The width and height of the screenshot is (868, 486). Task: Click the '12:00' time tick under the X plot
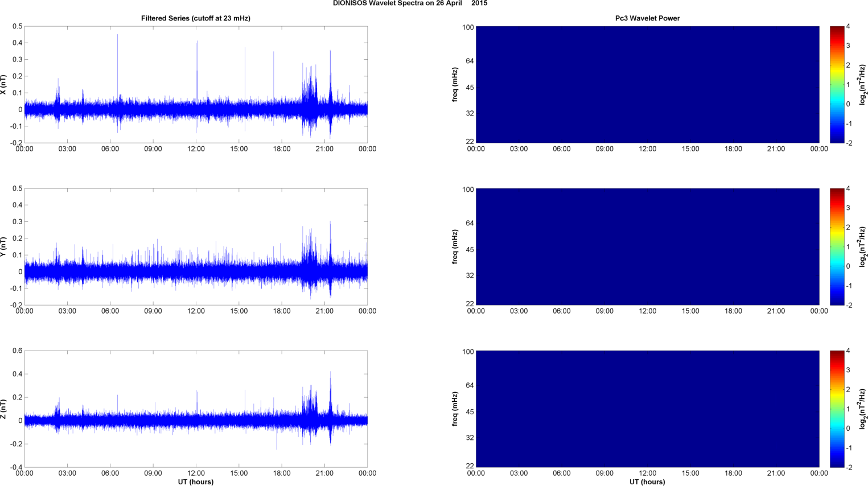click(196, 149)
